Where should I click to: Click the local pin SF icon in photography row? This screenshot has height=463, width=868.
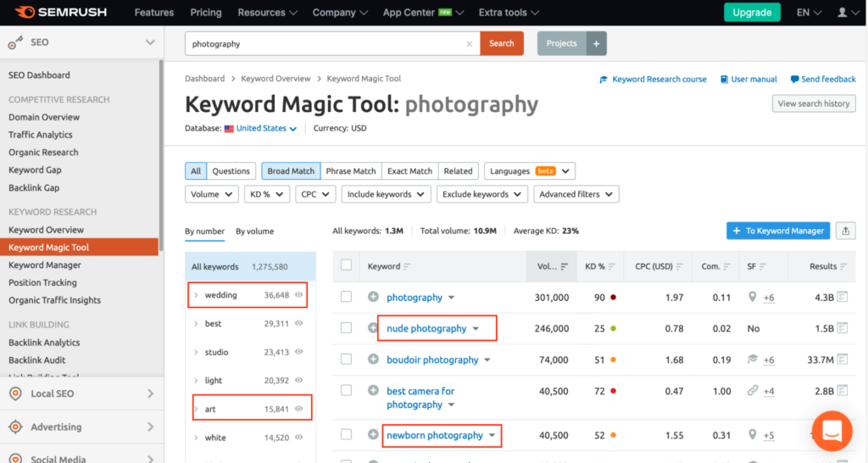click(x=753, y=297)
